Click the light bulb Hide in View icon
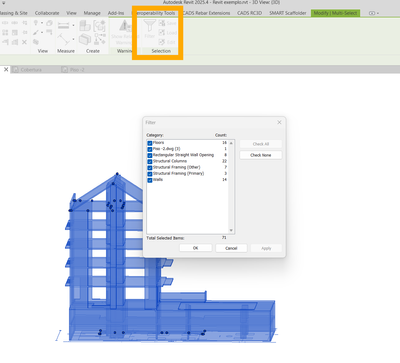This screenshot has height=363, width=400. [36, 23]
